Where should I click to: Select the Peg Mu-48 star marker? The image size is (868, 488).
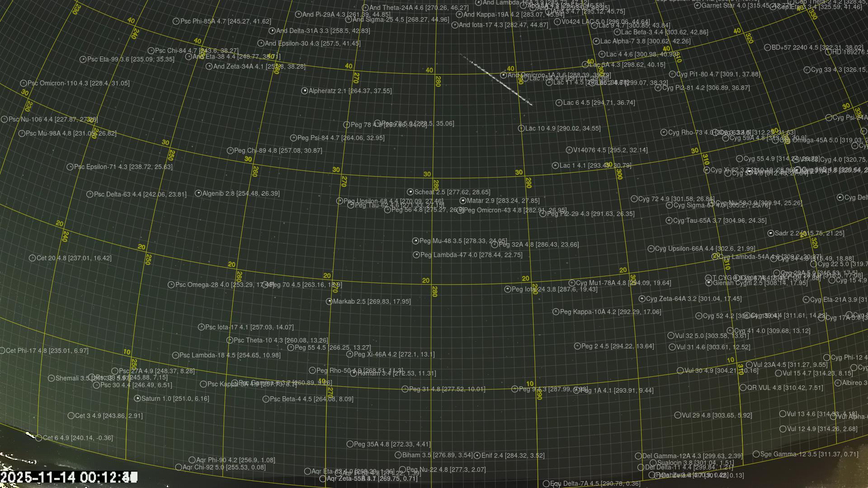point(415,241)
